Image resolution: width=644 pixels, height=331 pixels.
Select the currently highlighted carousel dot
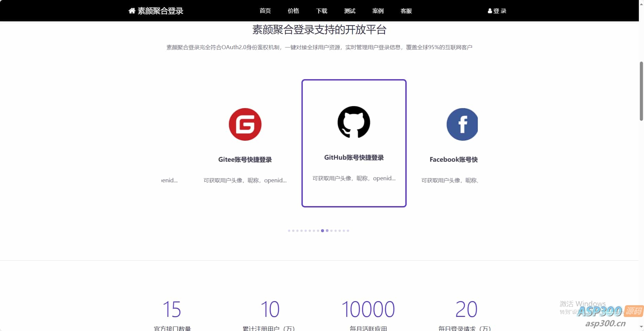pyautogui.click(x=322, y=231)
